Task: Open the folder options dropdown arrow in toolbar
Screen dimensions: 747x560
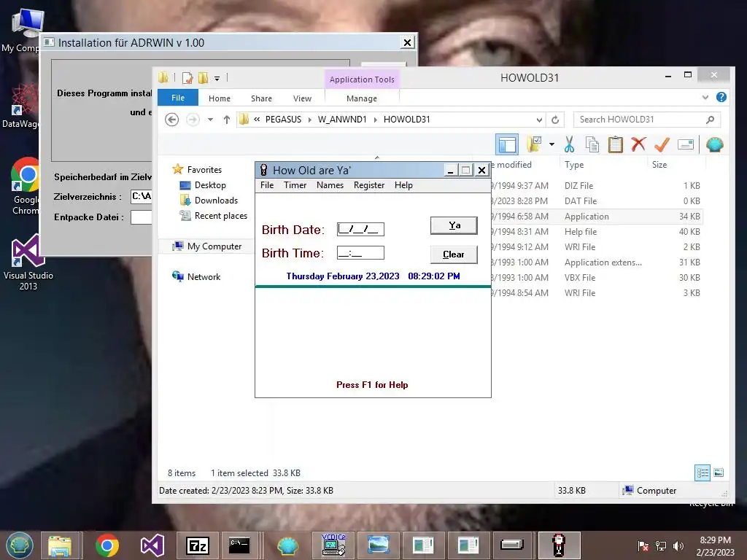Action: point(551,144)
